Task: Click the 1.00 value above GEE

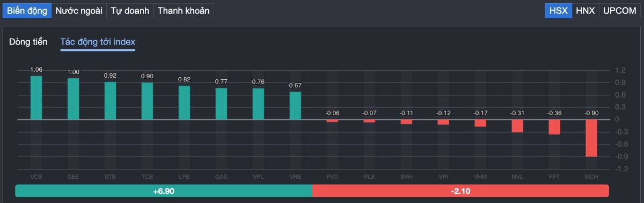Action: coord(73,72)
